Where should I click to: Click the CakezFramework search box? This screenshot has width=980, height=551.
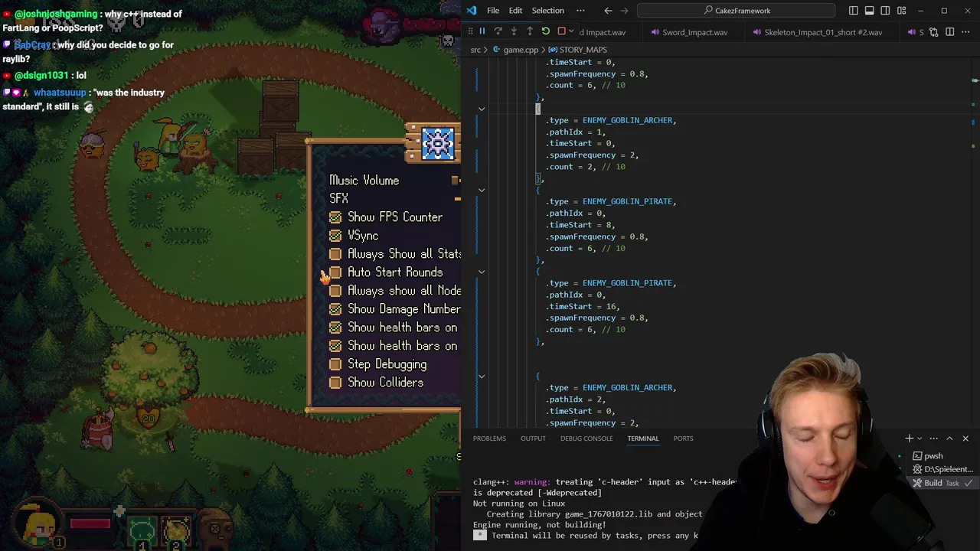point(736,11)
